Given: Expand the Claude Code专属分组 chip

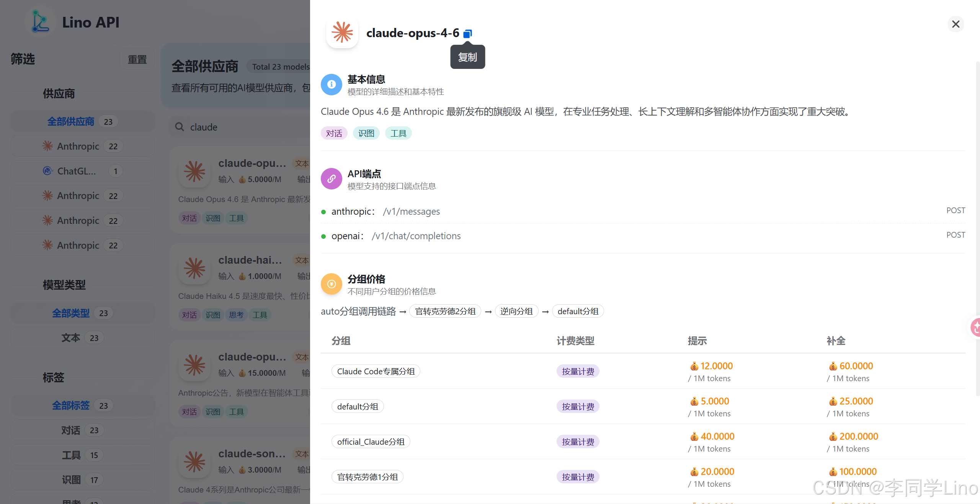Looking at the screenshot, I should pyautogui.click(x=375, y=371).
